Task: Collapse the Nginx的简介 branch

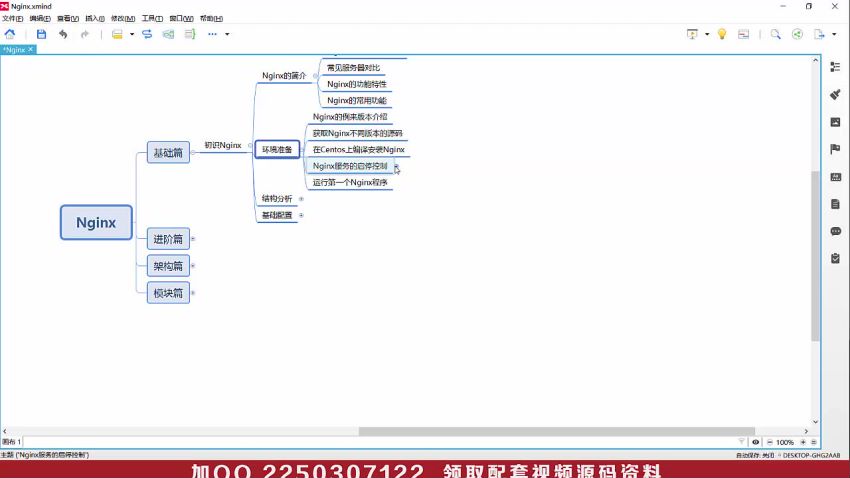Action: 315,76
